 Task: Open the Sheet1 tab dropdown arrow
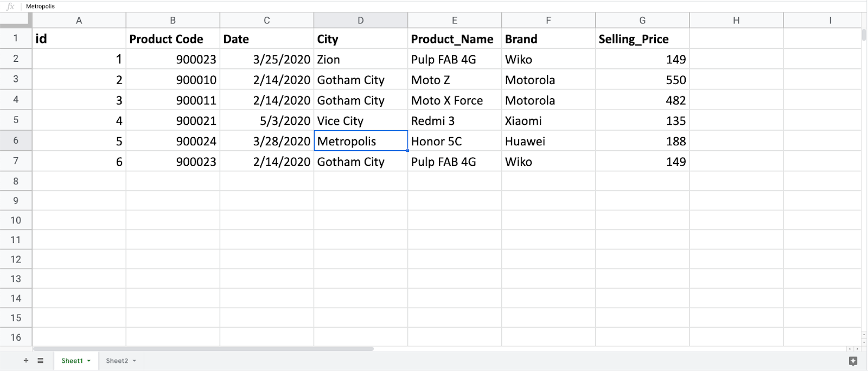click(x=89, y=361)
